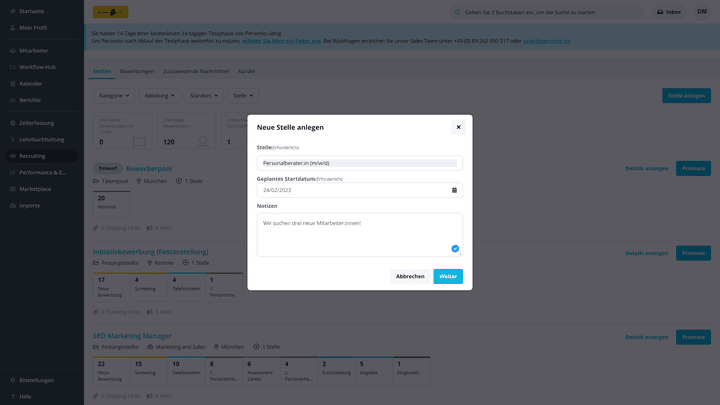The width and height of the screenshot is (720, 405).
Task: Expand the Kategorie filter dropdown
Action: pyautogui.click(x=114, y=96)
